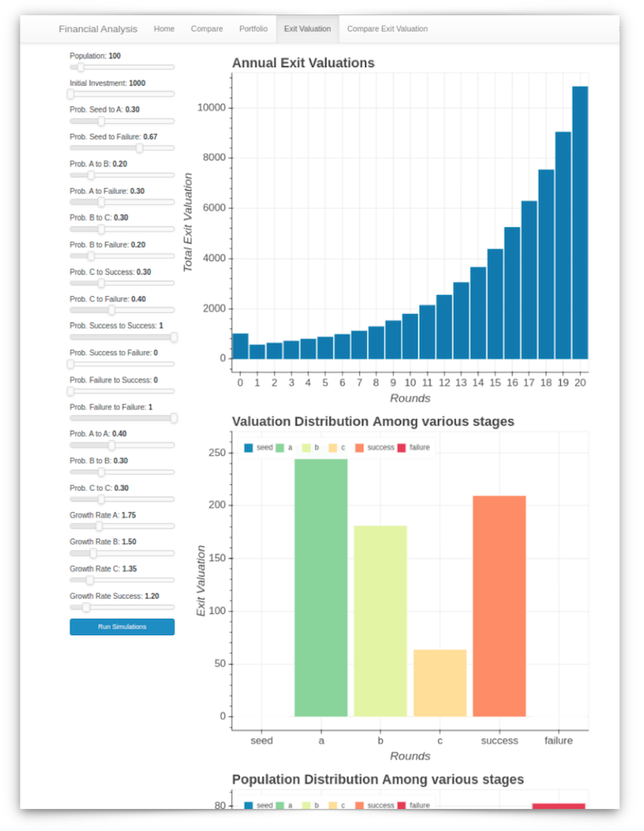Click the 'Valuation Distribution Among various stages' title
This screenshot has height=831, width=644.
point(373,421)
